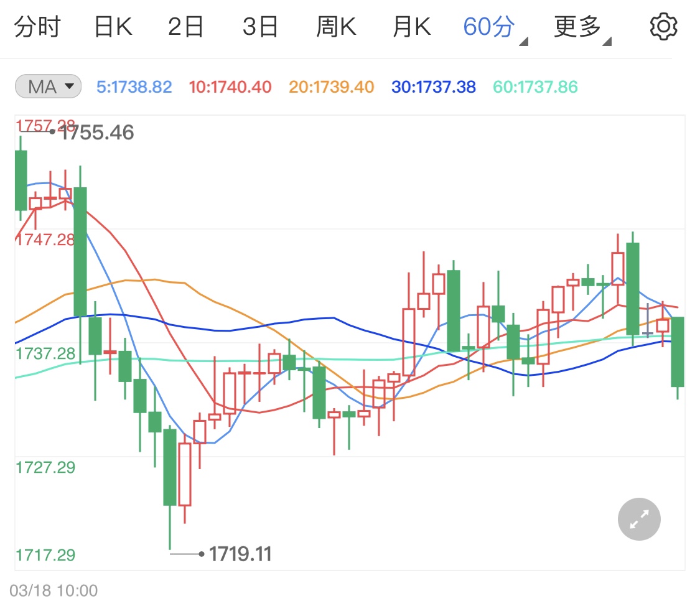Click the MA20 value 20:1739.40
The height and width of the screenshot is (606, 700).
point(331,87)
